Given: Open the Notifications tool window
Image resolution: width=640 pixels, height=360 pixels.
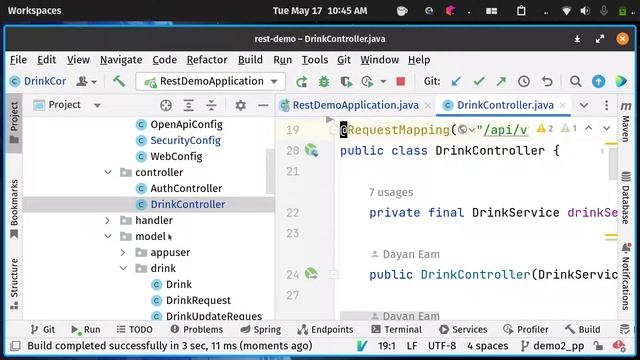Looking at the screenshot, I should (626, 278).
